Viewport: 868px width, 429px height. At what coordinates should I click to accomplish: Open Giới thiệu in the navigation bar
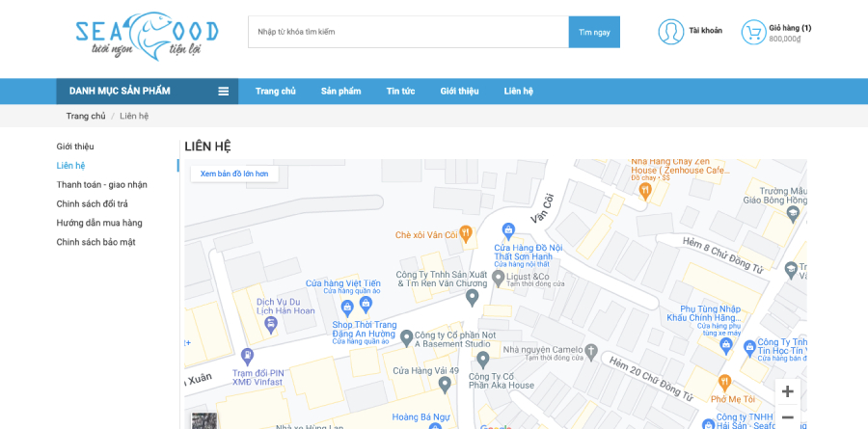point(459,92)
